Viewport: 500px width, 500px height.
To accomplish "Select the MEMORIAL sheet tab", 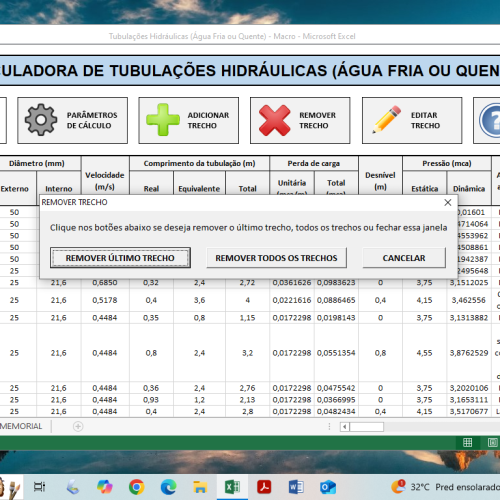I will pos(21,426).
